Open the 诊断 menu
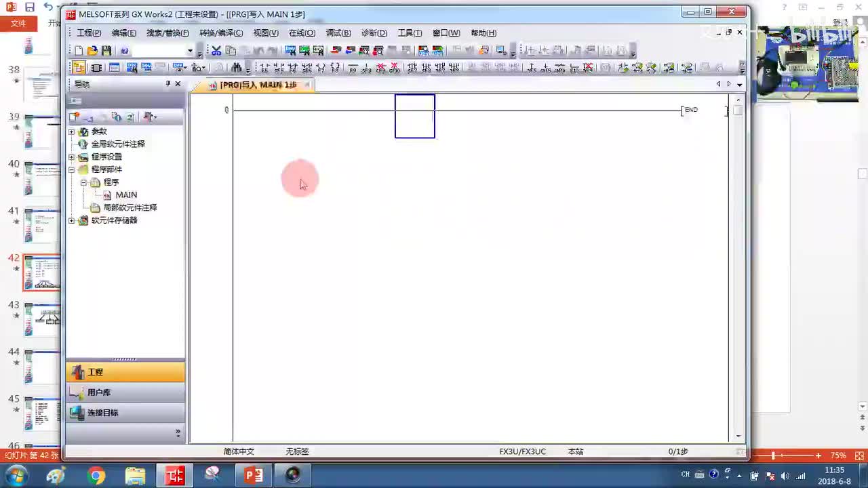Viewport: 868px width, 488px height. 374,33
